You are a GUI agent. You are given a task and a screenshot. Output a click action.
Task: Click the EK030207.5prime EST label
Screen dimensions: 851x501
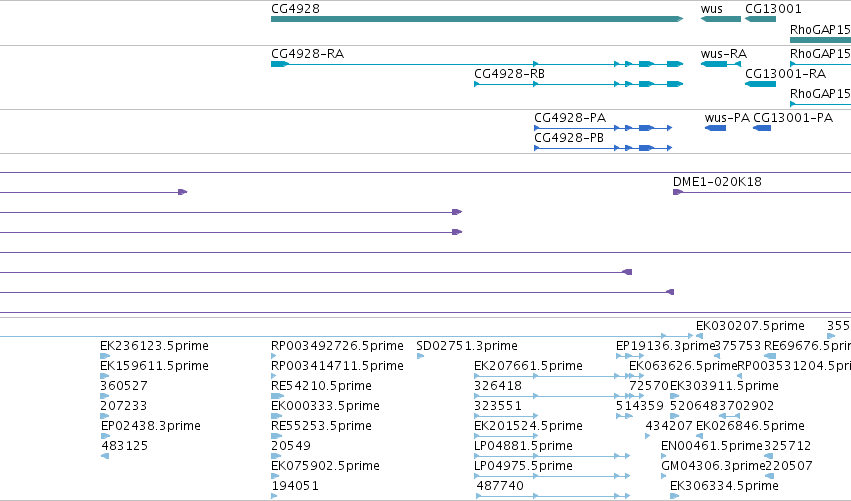[x=750, y=326]
